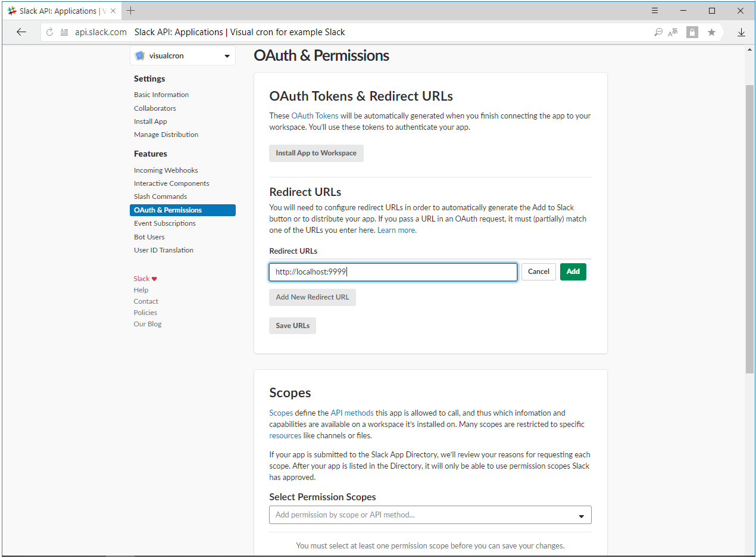Open the downloads arrow icon
This screenshot has height=558, width=756.
click(x=741, y=32)
